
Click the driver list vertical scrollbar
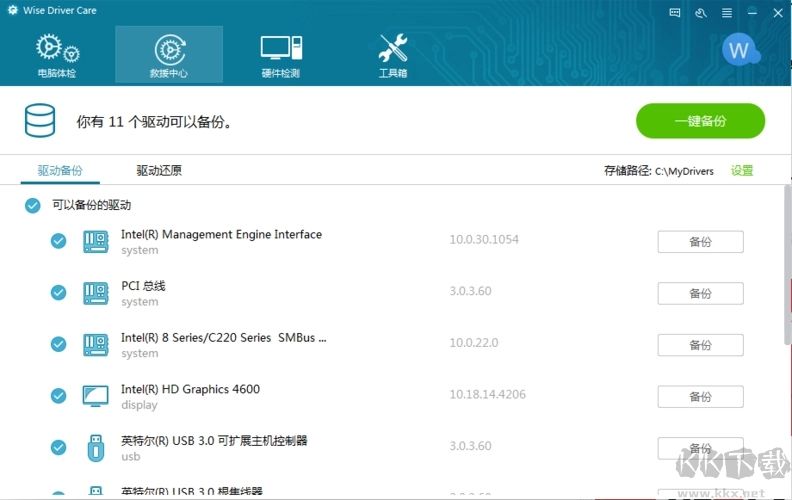point(787,265)
